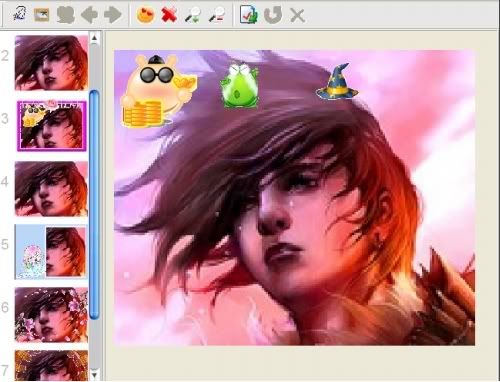Click the picture frame toolbar icon
The height and width of the screenshot is (382, 500).
click(42, 15)
